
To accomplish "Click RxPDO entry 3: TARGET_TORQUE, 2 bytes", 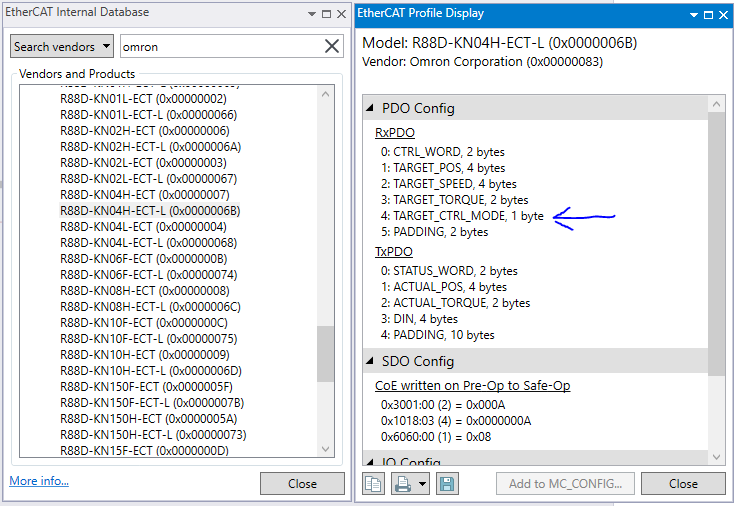I will point(454,200).
